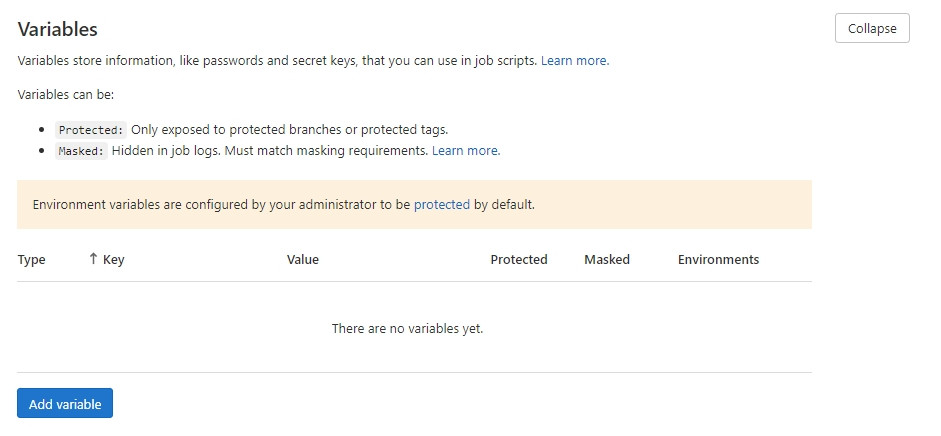Click the 'Protected:' code label in the bullet list
The image size is (941, 436).
coord(91,130)
